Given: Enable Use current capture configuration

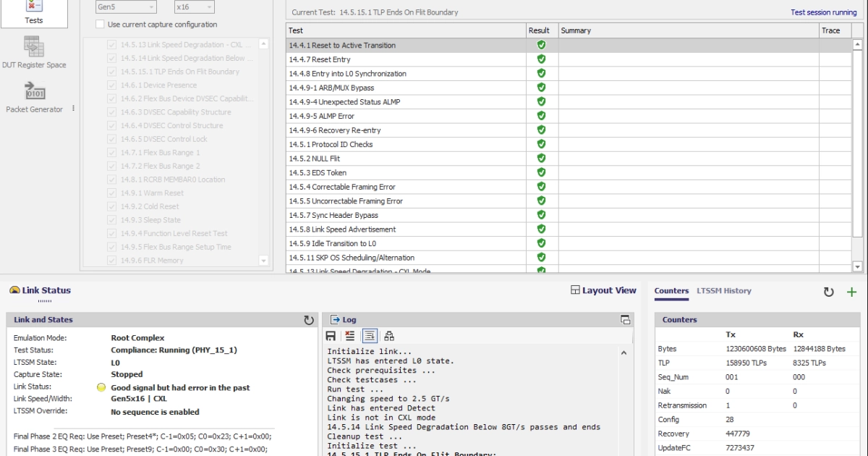Looking at the screenshot, I should click(101, 25).
